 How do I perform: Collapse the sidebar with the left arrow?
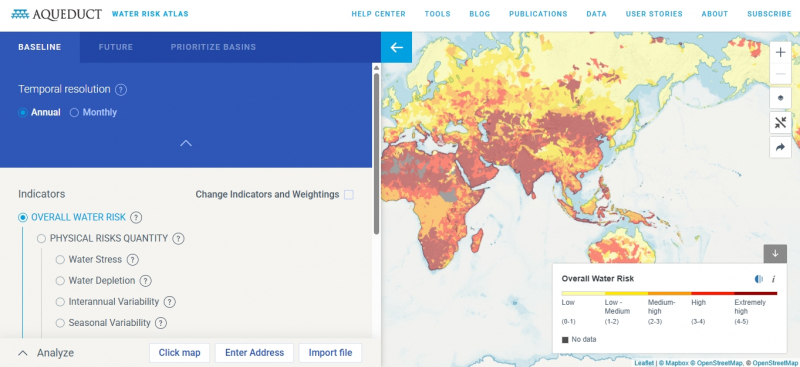coord(396,47)
